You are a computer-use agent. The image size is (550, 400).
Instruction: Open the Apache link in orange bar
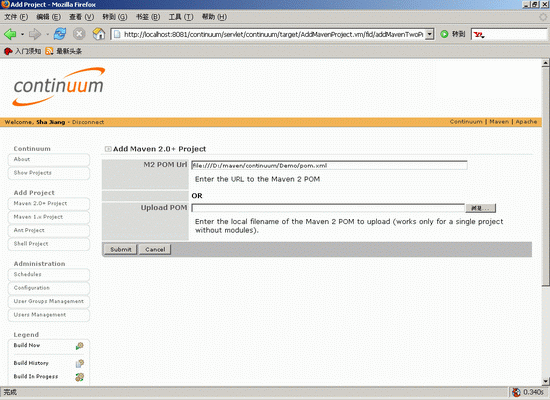coord(526,122)
